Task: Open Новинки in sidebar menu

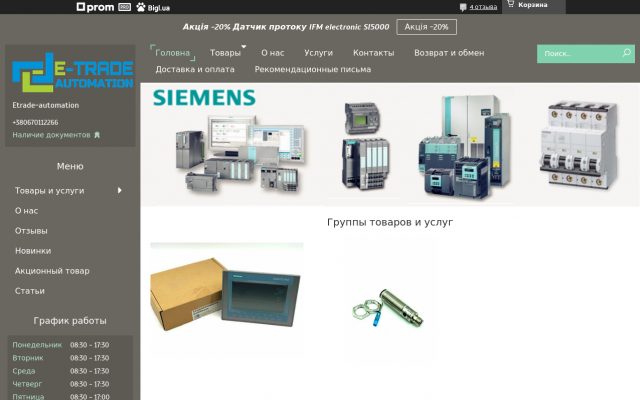Action: pyautogui.click(x=33, y=251)
